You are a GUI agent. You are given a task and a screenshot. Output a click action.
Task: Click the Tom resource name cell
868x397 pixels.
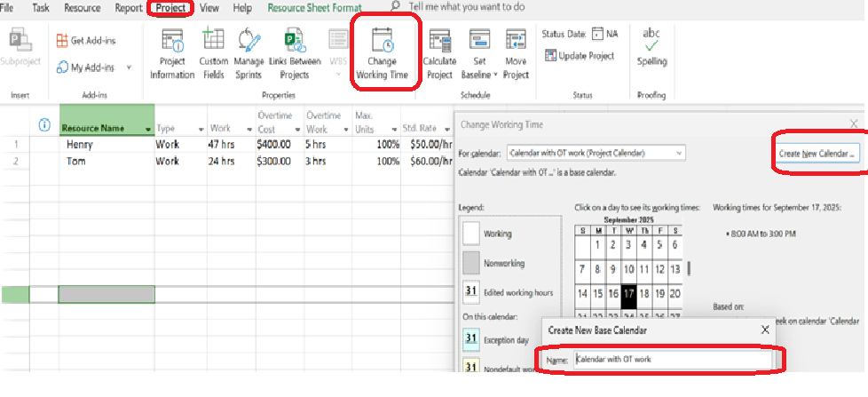(x=107, y=161)
